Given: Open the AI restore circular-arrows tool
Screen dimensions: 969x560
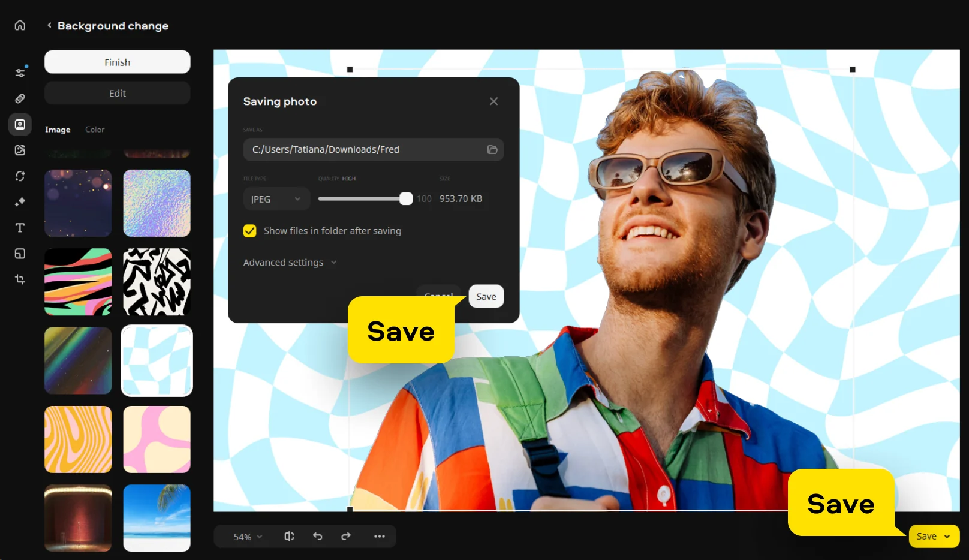Looking at the screenshot, I should click(20, 176).
